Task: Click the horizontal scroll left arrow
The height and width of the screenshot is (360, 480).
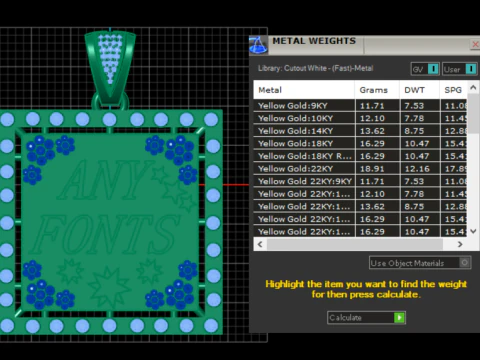Action: coord(260,244)
